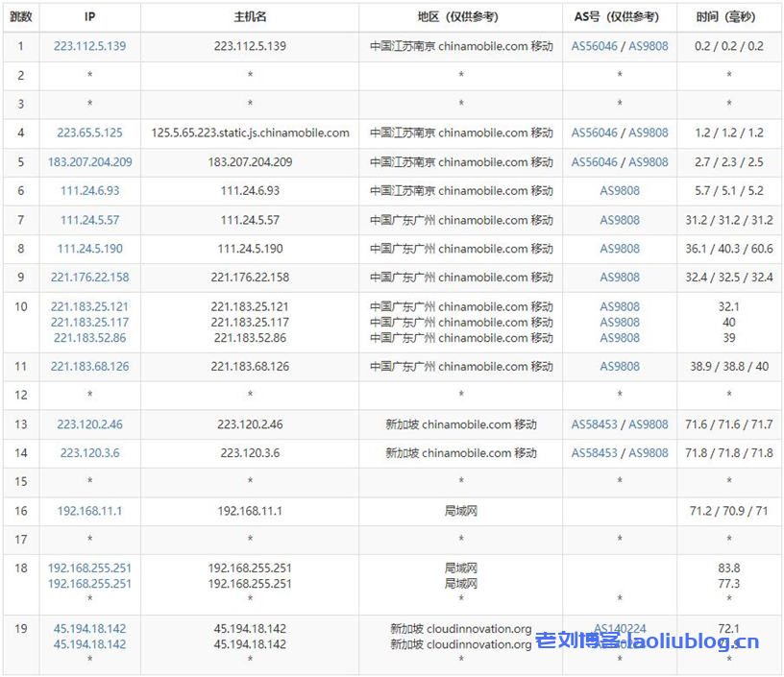Open the 221.183.52.86 IP link
The width and height of the screenshot is (784, 677).
coord(89,338)
